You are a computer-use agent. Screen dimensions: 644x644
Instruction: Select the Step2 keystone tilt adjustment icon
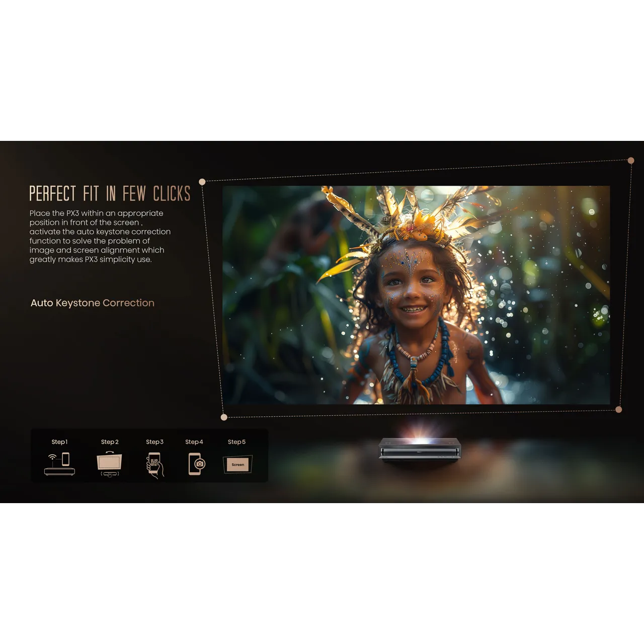pos(109,463)
